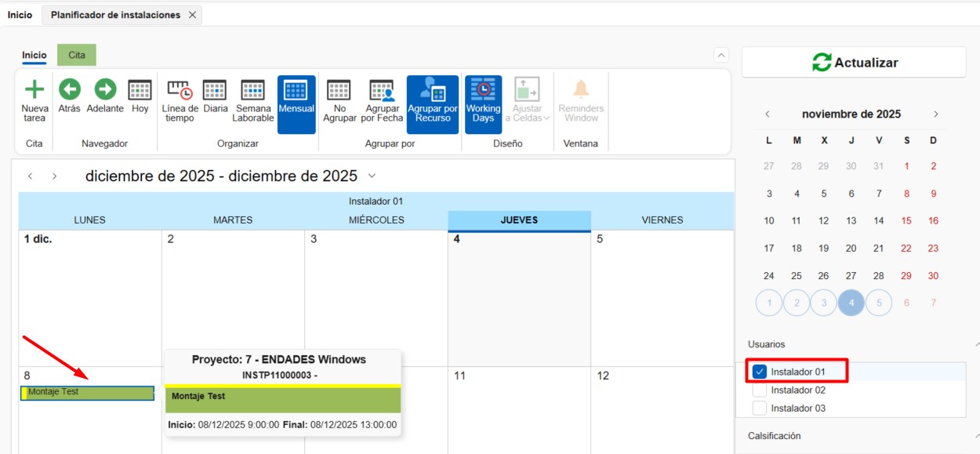
Task: Open the Reminders Window icon
Action: pos(580,100)
